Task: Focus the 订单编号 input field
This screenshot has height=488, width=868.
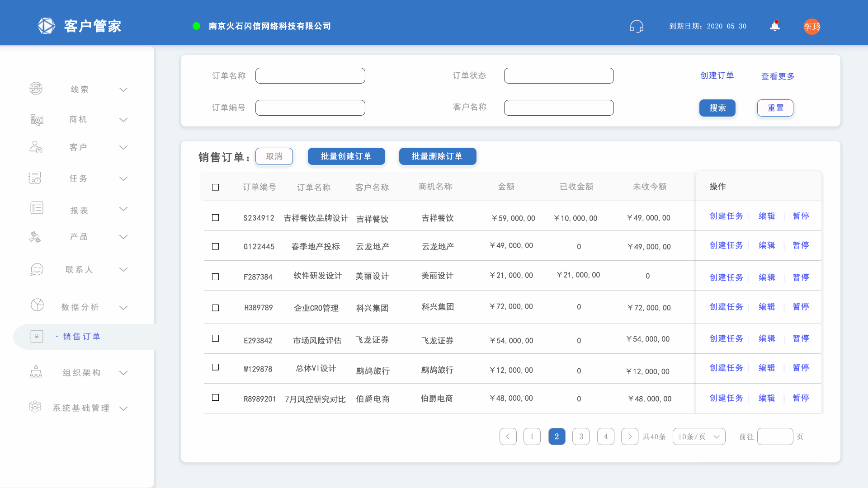Action: pyautogui.click(x=310, y=108)
